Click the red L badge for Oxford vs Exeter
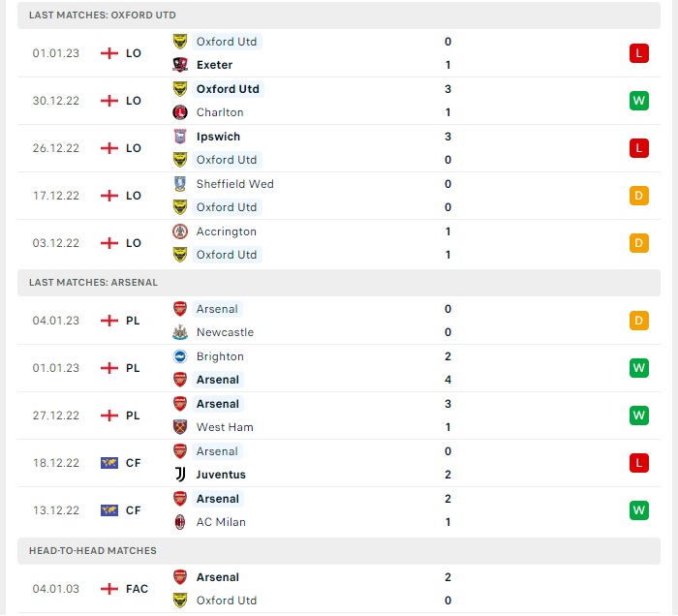The height and width of the screenshot is (616, 678). pos(638,53)
